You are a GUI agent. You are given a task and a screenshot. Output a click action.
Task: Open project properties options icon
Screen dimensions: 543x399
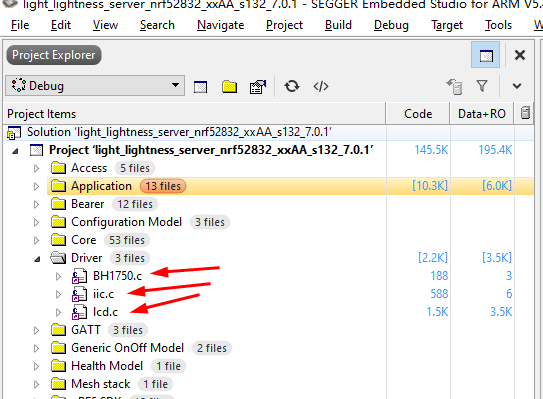[x=258, y=86]
